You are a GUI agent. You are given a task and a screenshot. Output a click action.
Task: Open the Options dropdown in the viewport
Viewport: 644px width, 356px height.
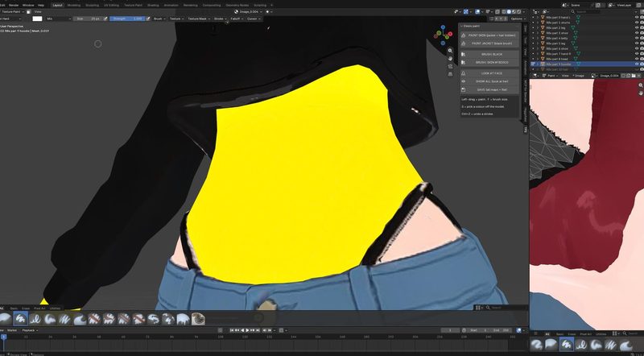(518, 19)
